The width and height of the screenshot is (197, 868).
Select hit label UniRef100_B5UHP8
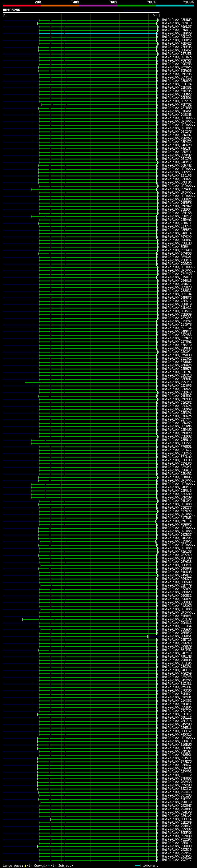click(x=176, y=433)
